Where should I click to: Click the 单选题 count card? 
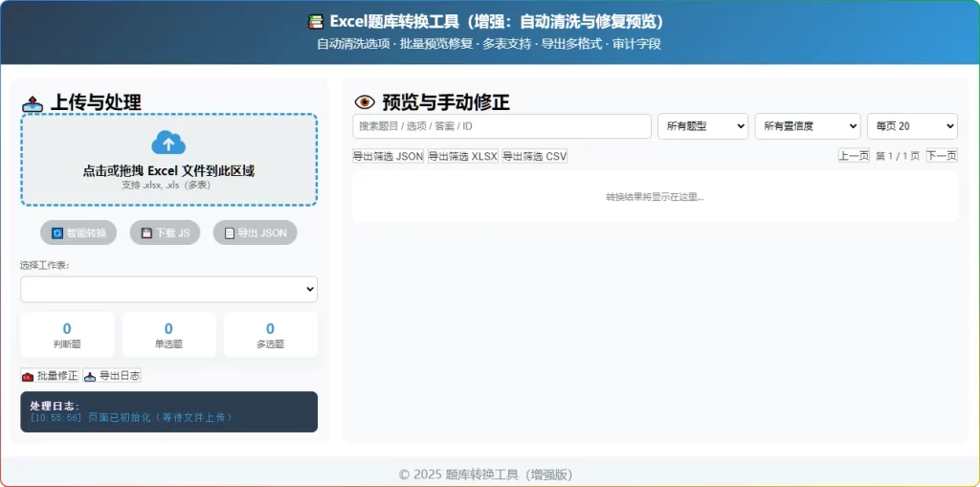[x=168, y=335]
